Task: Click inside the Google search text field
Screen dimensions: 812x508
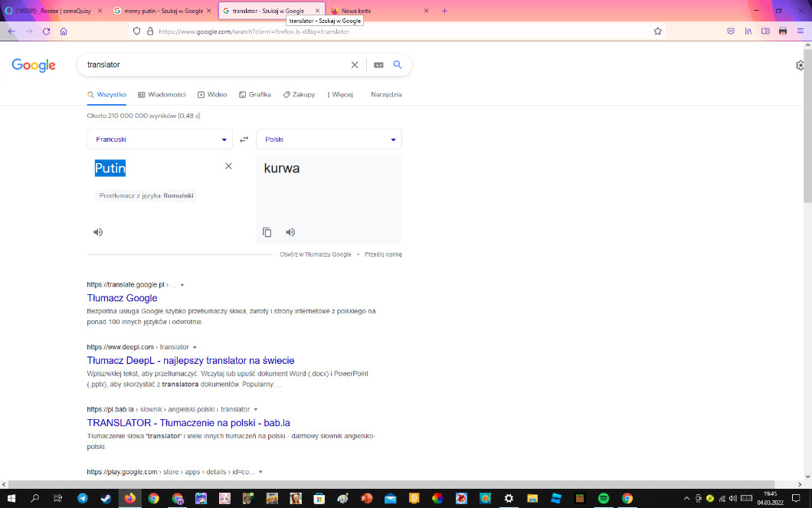Action: coord(214,65)
